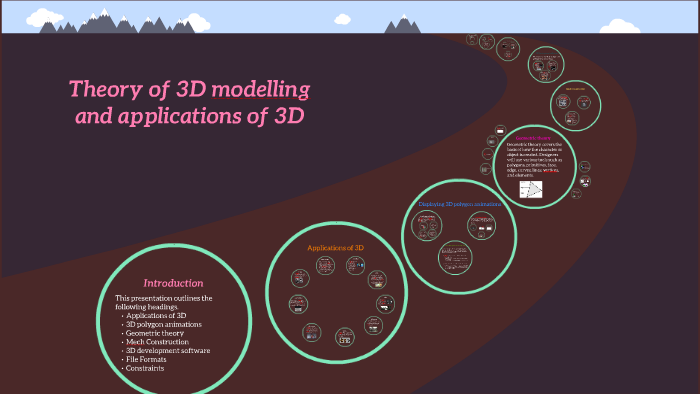Open left mini circle in polygon animations frame
The width and height of the screenshot is (700, 394).
tap(426, 226)
